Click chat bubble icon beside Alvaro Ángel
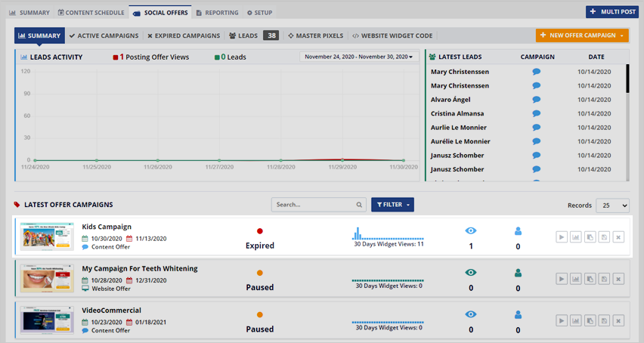The width and height of the screenshot is (644, 343). [537, 100]
